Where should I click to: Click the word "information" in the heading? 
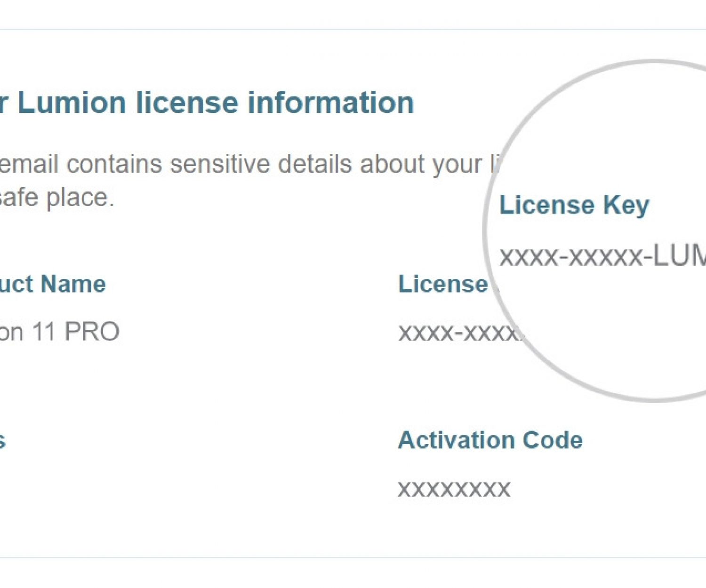point(330,103)
